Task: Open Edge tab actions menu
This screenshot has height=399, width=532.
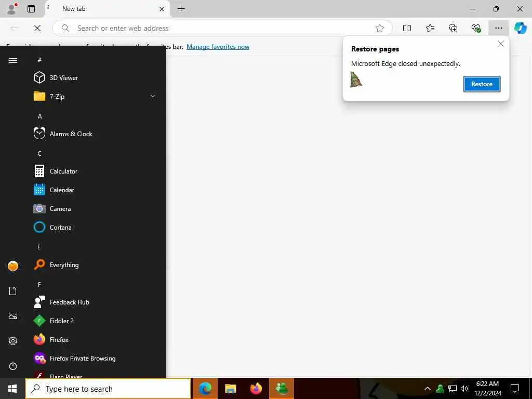Action: (31, 9)
